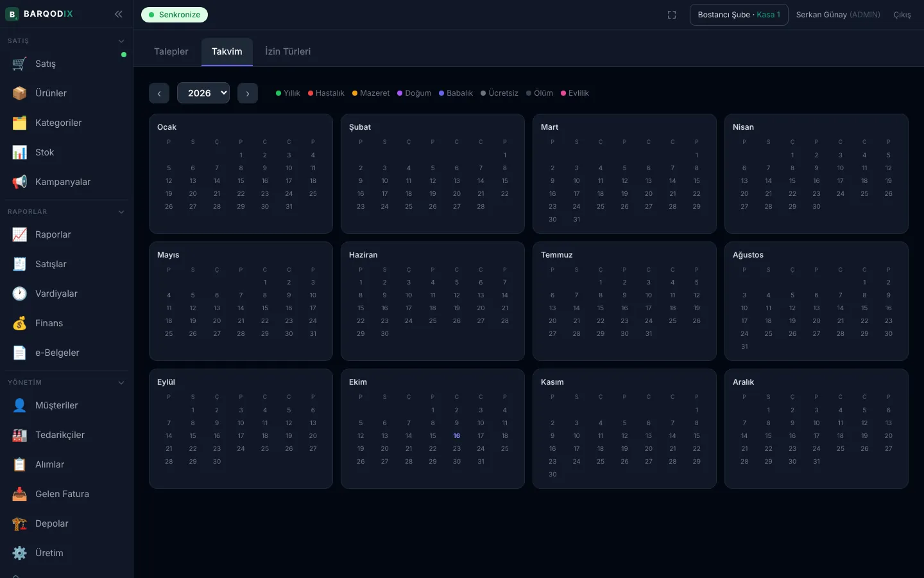
Task: Click the Temmuz month title
Action: click(x=557, y=255)
